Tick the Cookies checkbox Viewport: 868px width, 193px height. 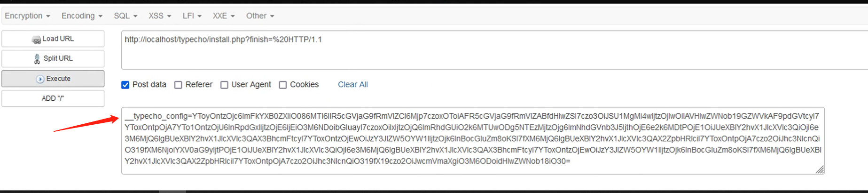(x=282, y=85)
